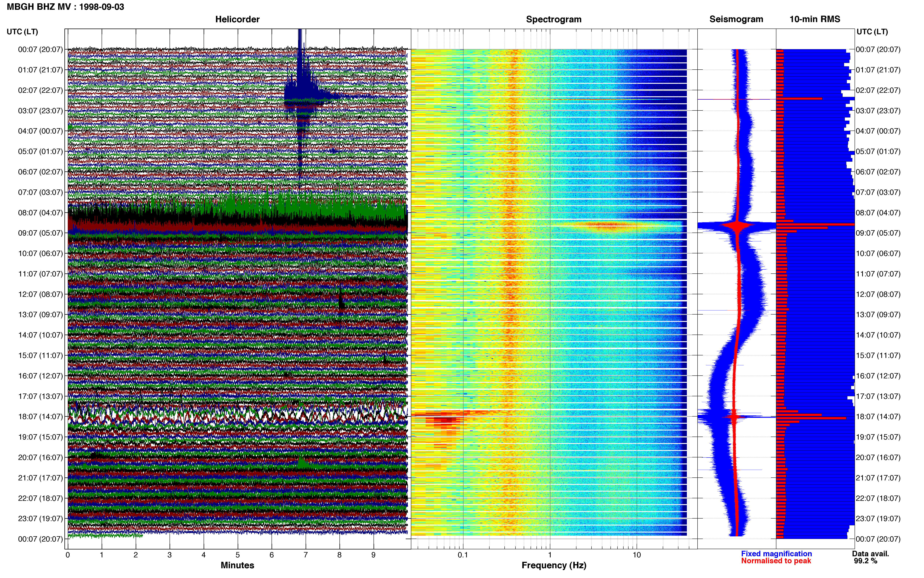Click left time label 23:07 (19:07)
Image resolution: width=924 pixels, height=578 pixels.
point(41,518)
